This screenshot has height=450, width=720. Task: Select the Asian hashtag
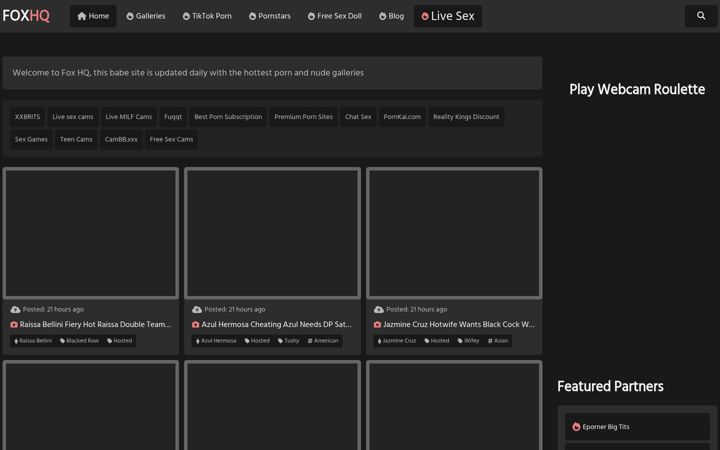pyautogui.click(x=498, y=341)
